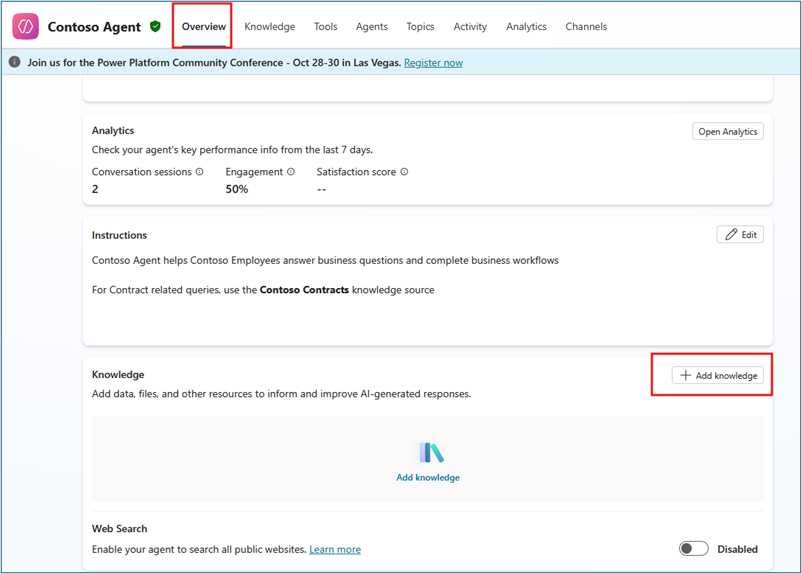Image resolution: width=802 pixels, height=574 pixels.
Task: Open the Activity tab
Action: [x=470, y=26]
